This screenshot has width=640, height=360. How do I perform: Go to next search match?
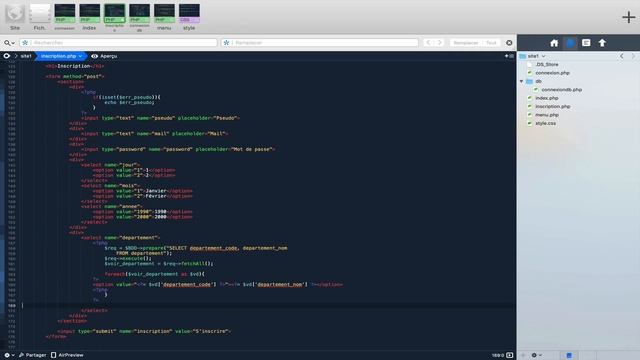tap(440, 42)
